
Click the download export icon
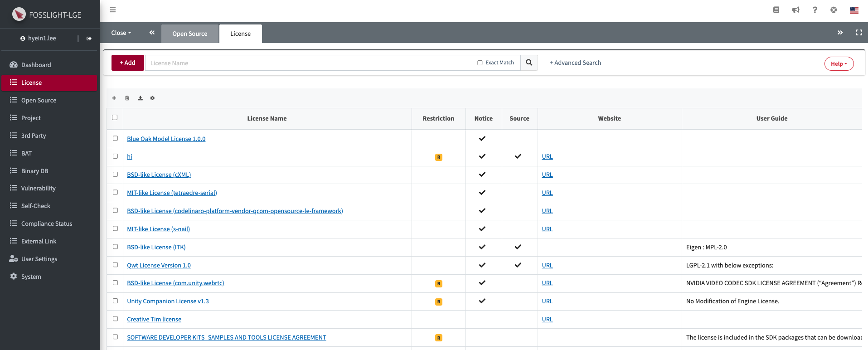click(140, 98)
